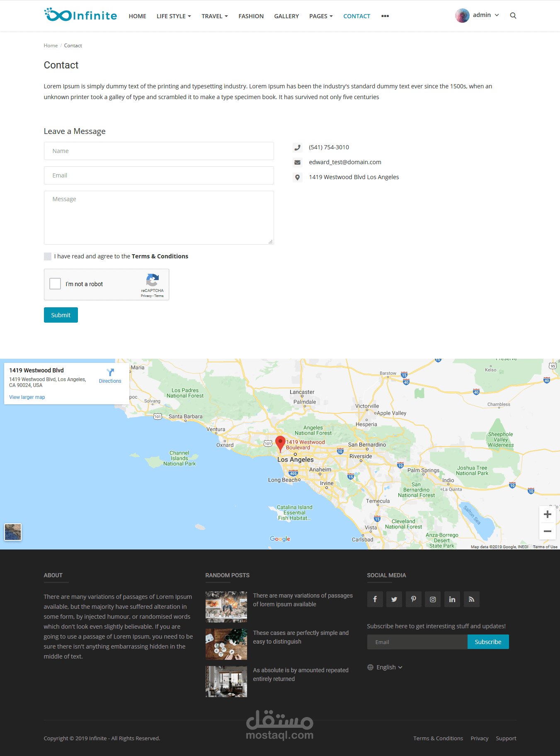560x756 pixels.
Task: Click the reCAPTCHA Privacy link
Action: click(x=146, y=296)
